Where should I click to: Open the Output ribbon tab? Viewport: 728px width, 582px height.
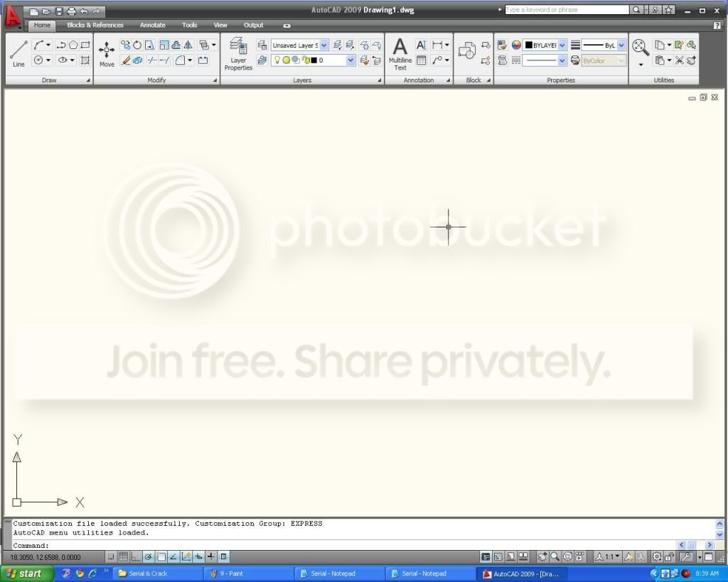click(x=254, y=25)
